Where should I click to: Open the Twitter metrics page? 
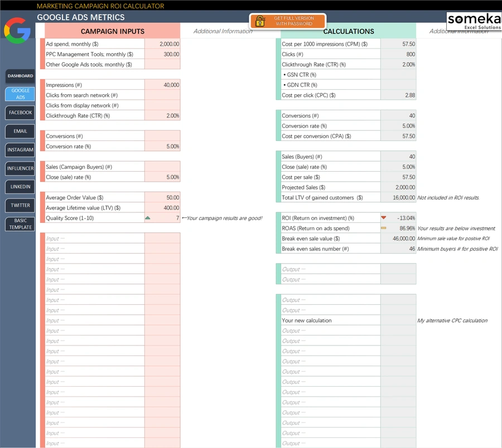tap(20, 205)
